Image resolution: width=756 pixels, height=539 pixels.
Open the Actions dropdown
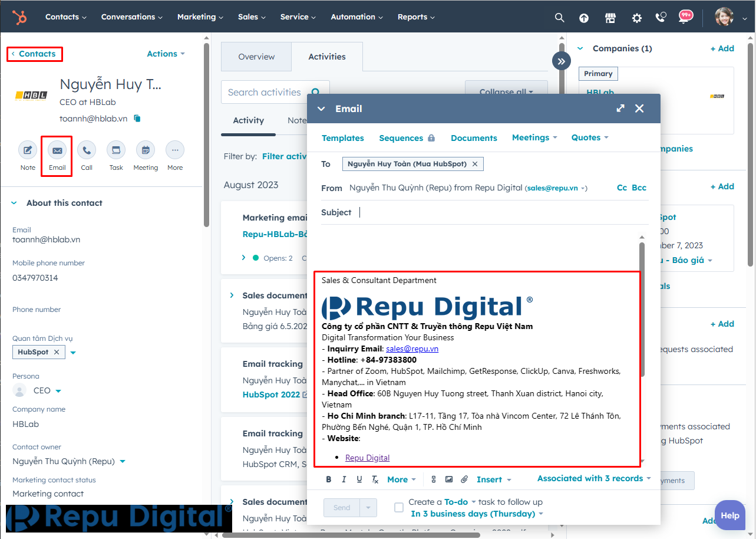click(166, 54)
